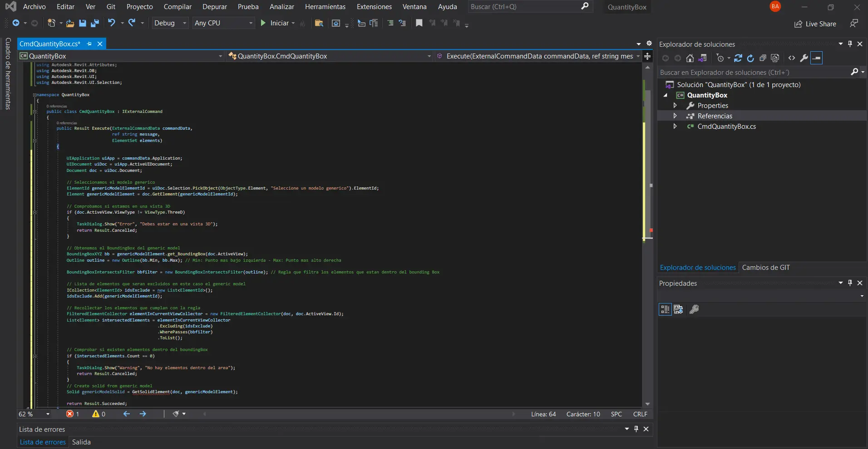Click the Find in Files icon

click(319, 23)
